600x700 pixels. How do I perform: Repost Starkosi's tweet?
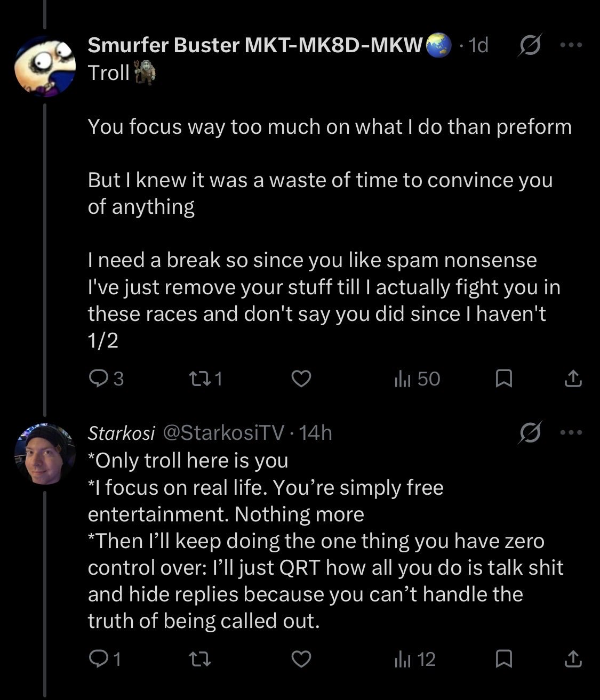point(201,660)
